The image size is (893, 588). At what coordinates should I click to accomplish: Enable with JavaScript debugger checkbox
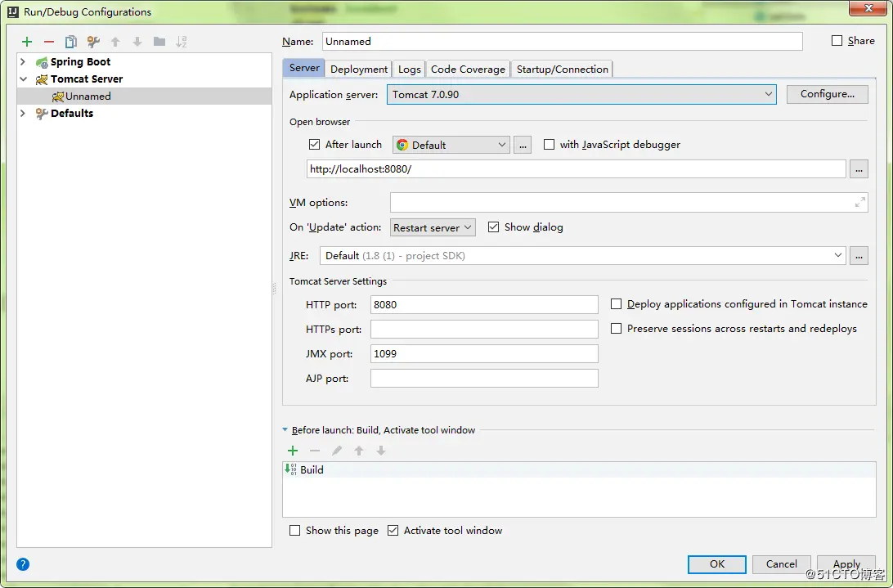549,144
